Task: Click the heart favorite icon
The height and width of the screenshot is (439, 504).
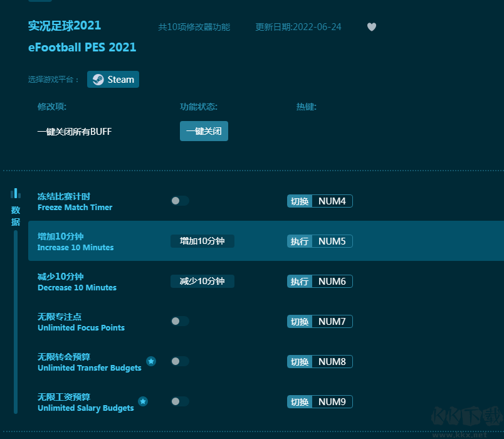Action: point(372,27)
